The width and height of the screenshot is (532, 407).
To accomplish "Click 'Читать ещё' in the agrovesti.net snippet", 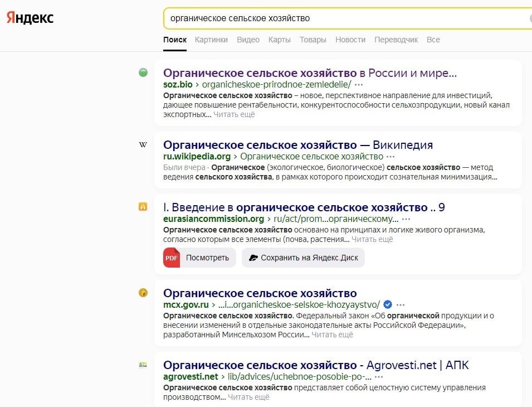I will pyautogui.click(x=248, y=397).
